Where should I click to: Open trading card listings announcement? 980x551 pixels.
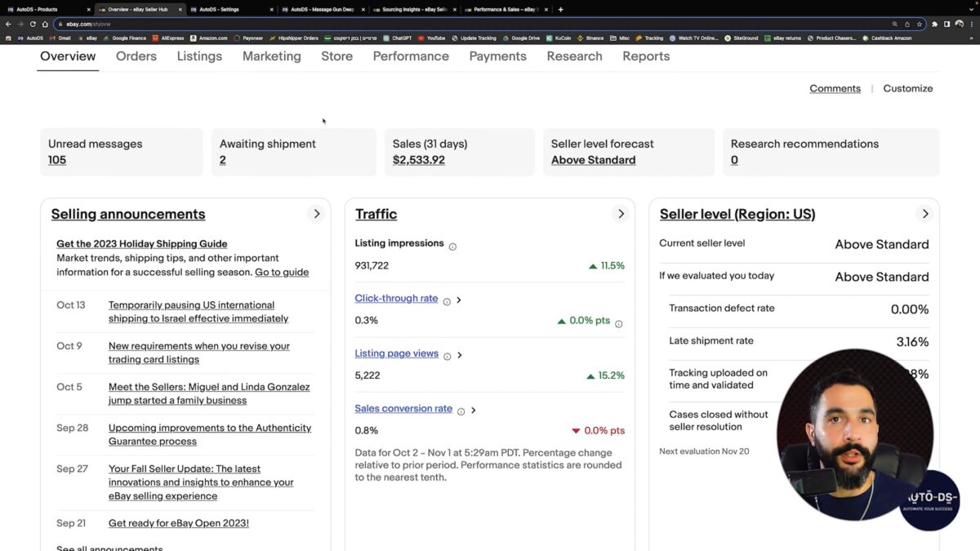(x=199, y=353)
